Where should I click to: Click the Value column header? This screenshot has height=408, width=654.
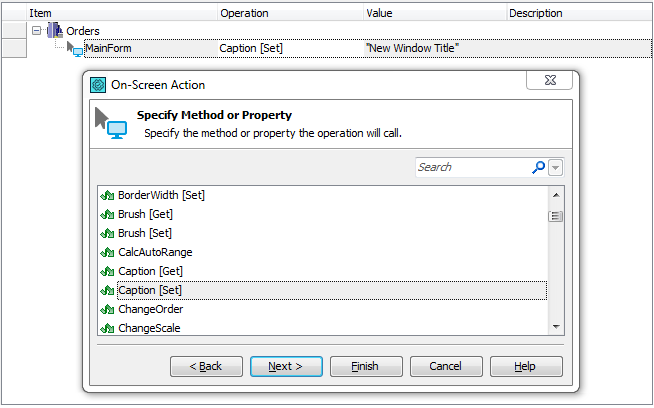pos(379,13)
